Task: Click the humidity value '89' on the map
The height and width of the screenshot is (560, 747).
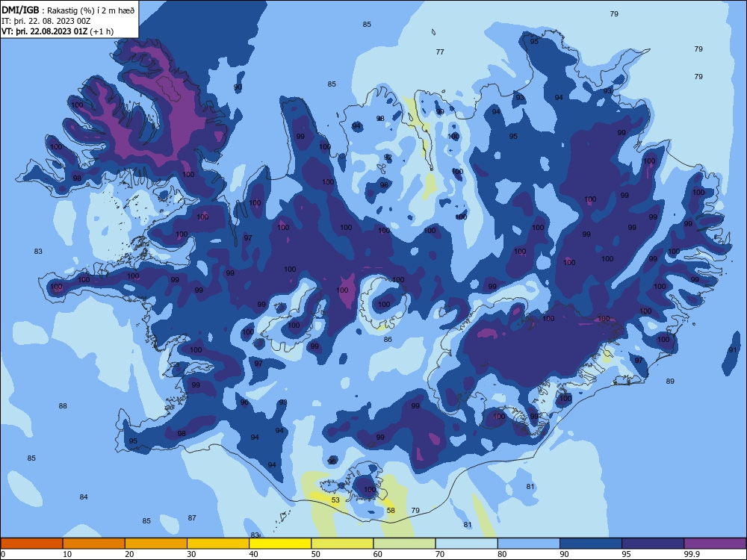Action: [670, 382]
